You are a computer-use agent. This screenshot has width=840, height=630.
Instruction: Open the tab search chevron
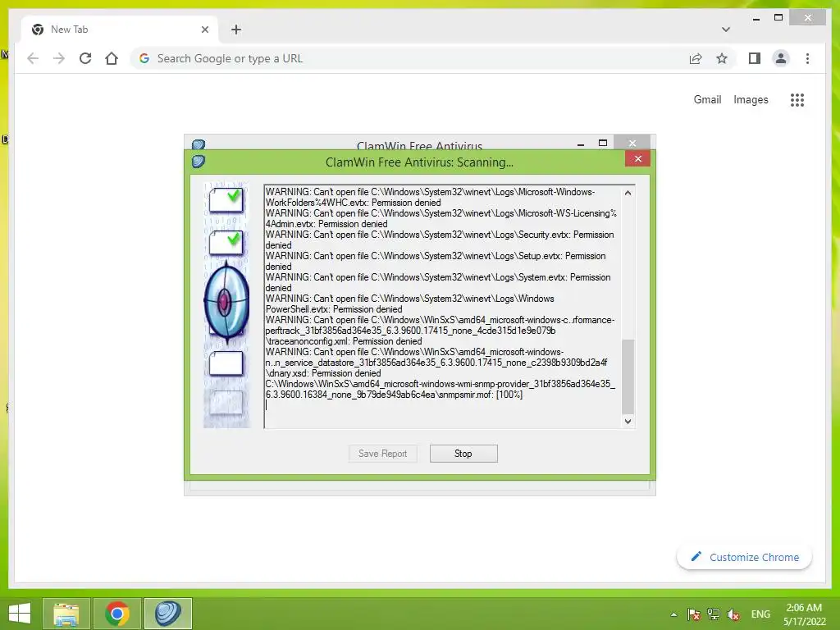[x=725, y=30]
